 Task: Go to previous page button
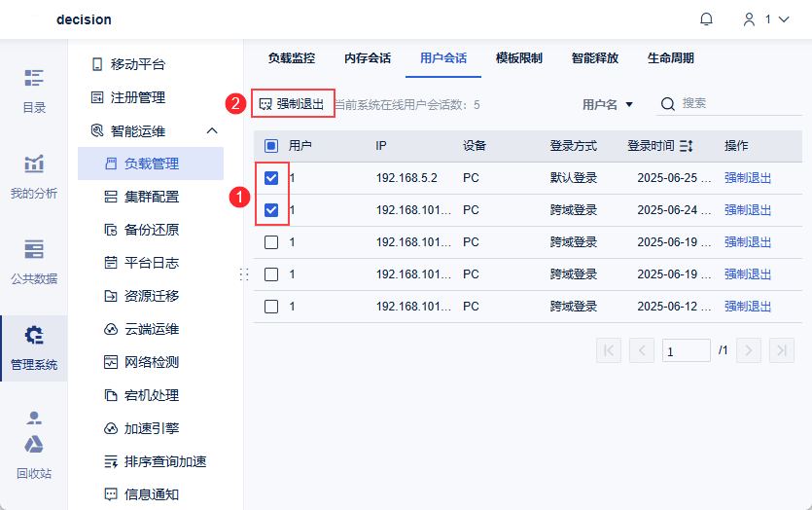[642, 351]
